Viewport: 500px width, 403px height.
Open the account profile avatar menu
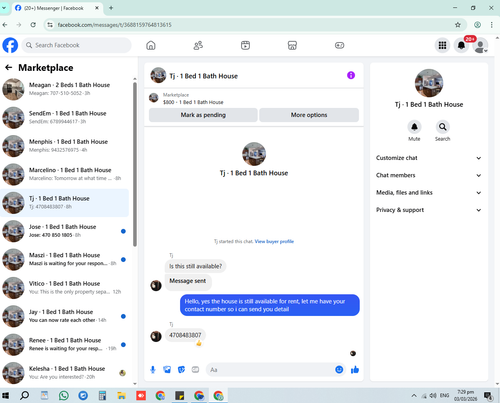(480, 45)
